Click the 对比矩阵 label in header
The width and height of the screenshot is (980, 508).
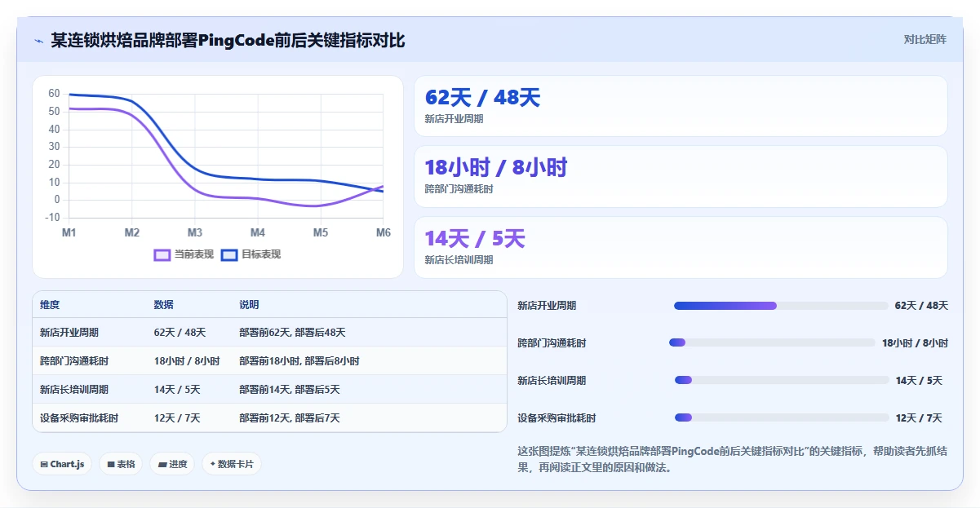[925, 39]
